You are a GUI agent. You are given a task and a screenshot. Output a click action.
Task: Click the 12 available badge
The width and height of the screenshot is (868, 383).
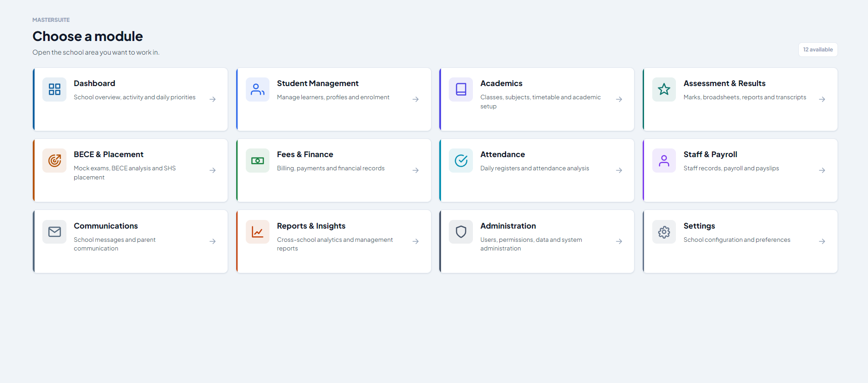click(818, 50)
